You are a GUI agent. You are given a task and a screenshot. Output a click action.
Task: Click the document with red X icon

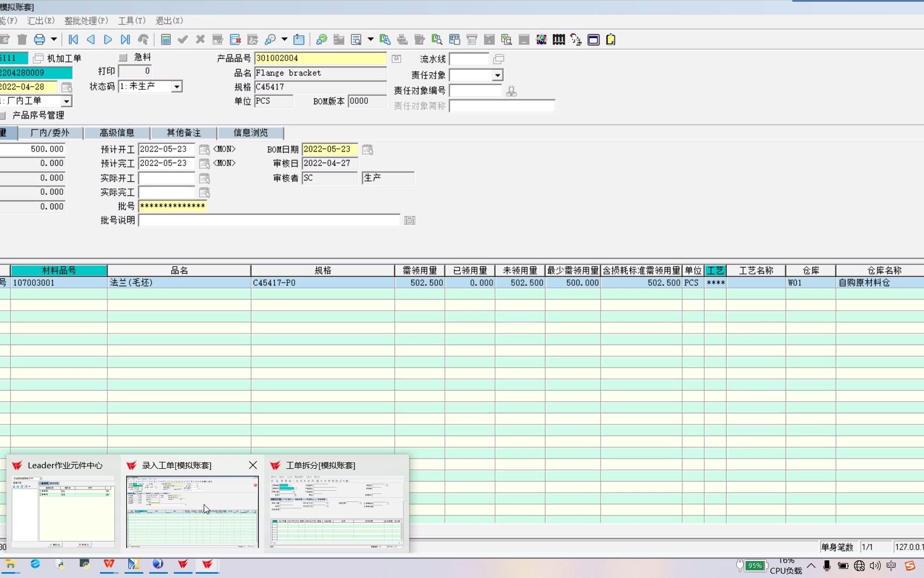pyautogui.click(x=235, y=40)
